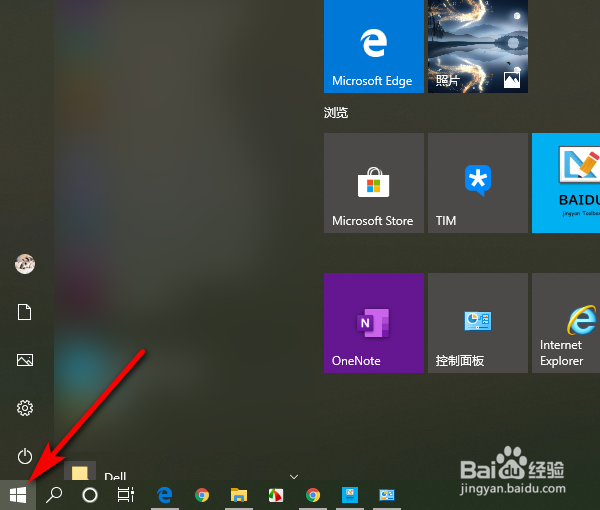This screenshot has width=600, height=510.
Task: Launch the OneNote tile
Action: tap(373, 323)
